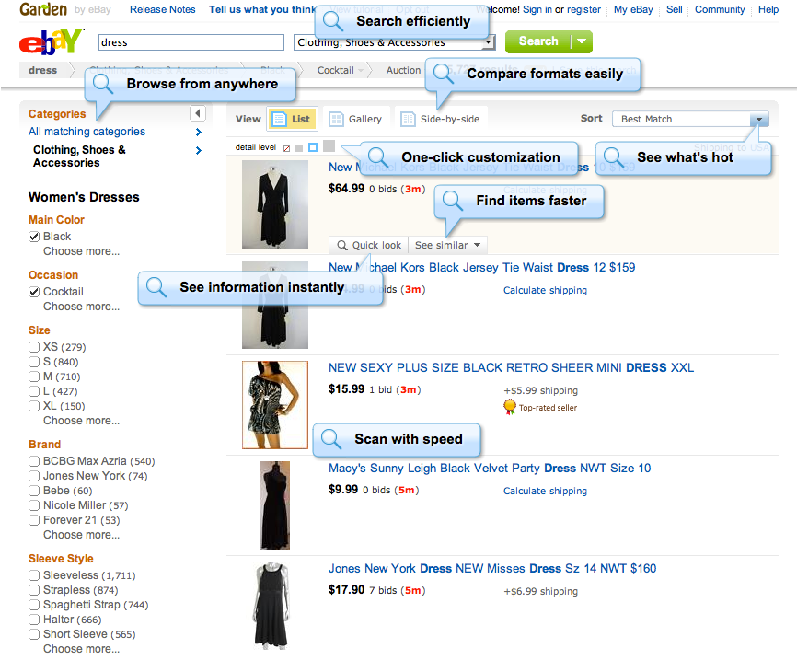
Task: Check the Jones New York brand filter
Action: 34,476
